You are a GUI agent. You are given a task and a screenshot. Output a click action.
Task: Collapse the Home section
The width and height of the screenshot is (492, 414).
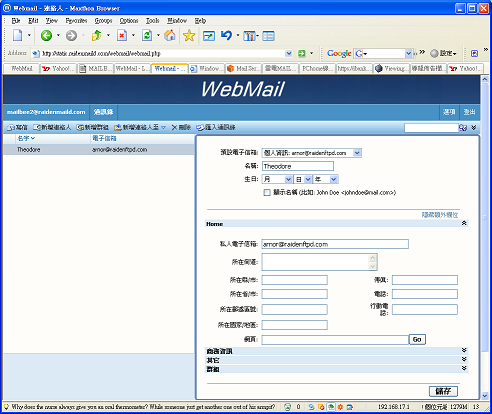464,223
